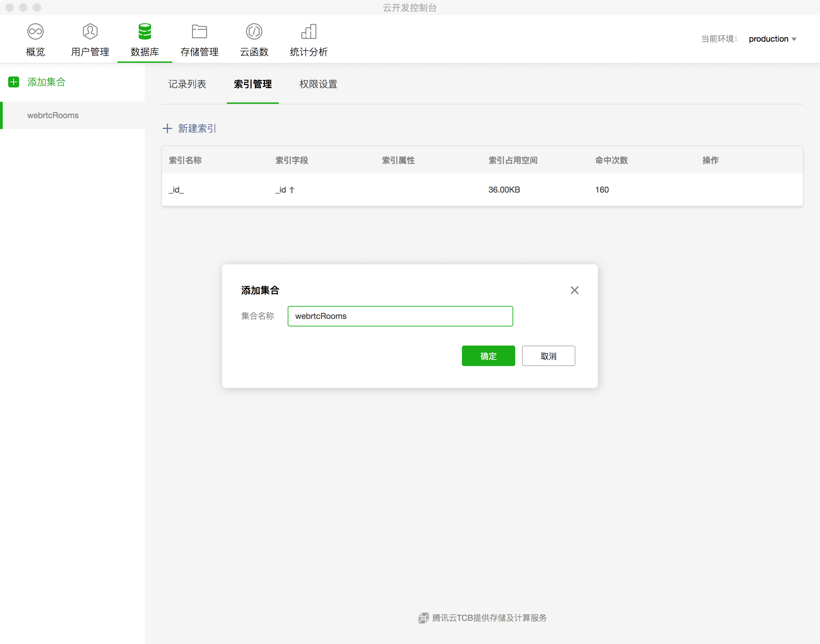Click the 命中次数 column header

coord(612,160)
